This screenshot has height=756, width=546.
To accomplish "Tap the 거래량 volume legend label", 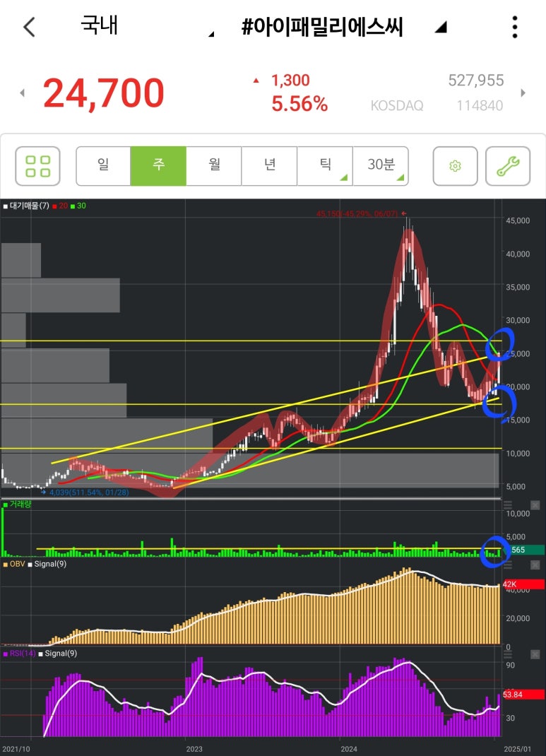I will [x=18, y=504].
